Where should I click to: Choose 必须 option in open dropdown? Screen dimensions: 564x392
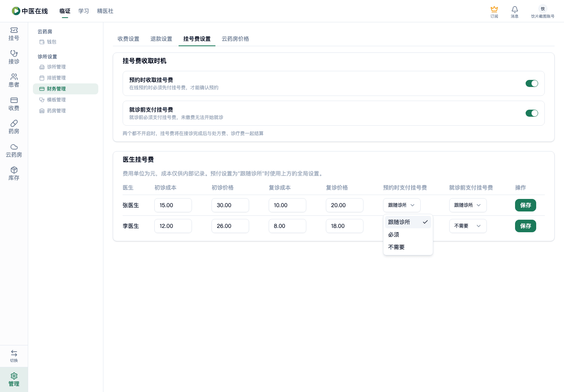tap(408, 235)
